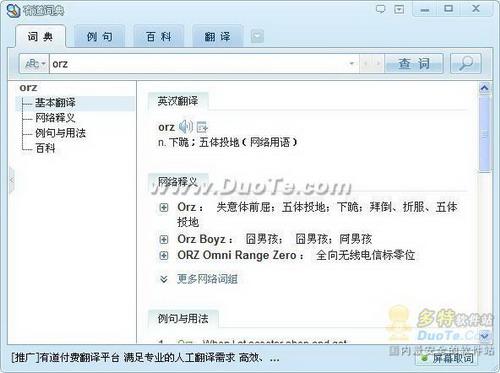Open the search history dropdown arrow
The width and height of the screenshot is (500, 373).
pyautogui.click(x=352, y=63)
